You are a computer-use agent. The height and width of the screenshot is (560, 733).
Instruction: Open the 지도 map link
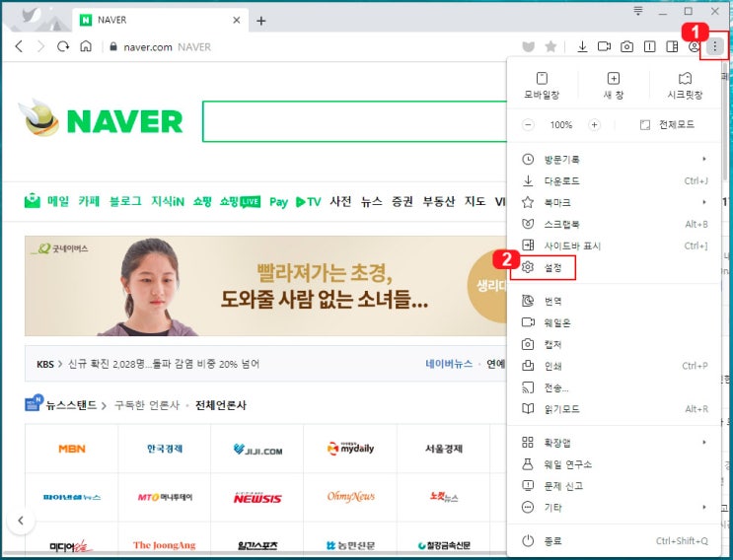(x=475, y=201)
